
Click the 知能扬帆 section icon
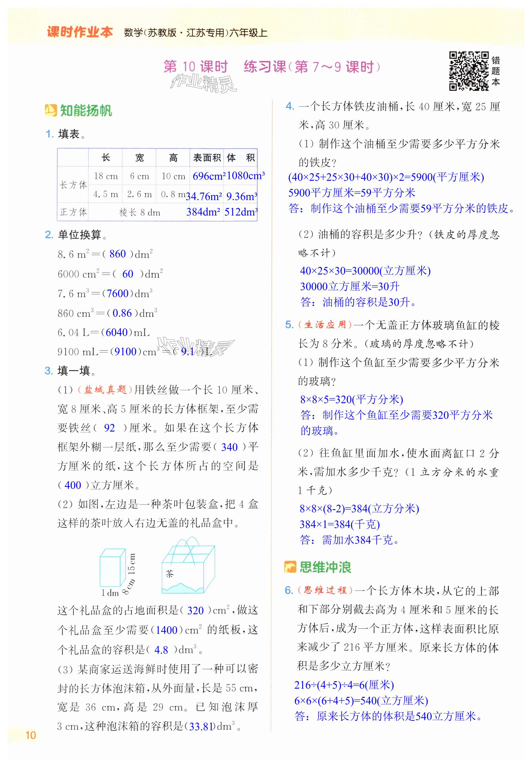pyautogui.click(x=51, y=110)
